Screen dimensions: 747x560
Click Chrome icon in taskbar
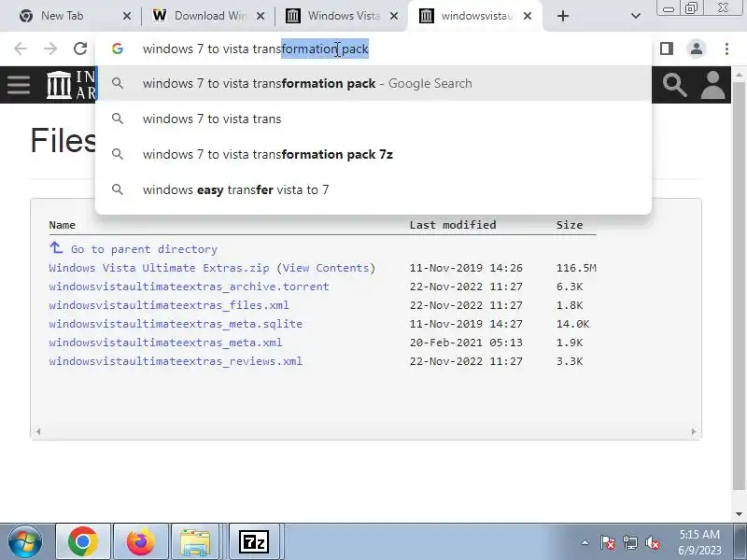pos(83,542)
